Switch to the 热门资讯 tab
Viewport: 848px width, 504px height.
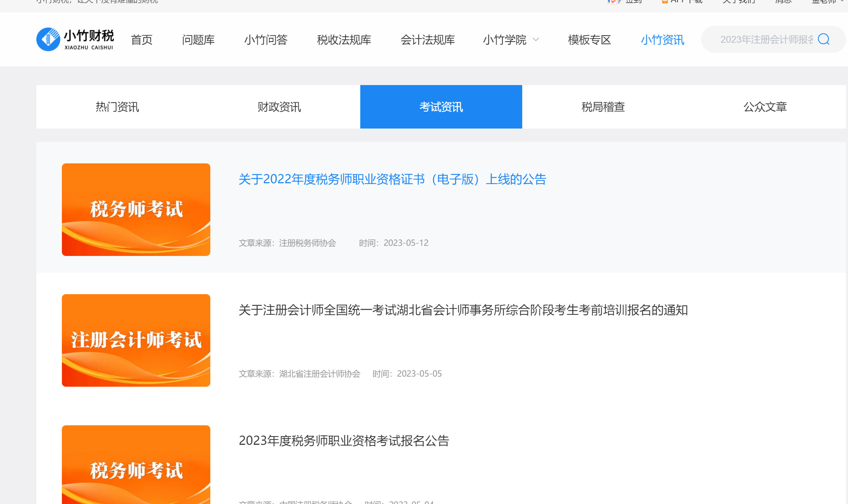point(117,107)
